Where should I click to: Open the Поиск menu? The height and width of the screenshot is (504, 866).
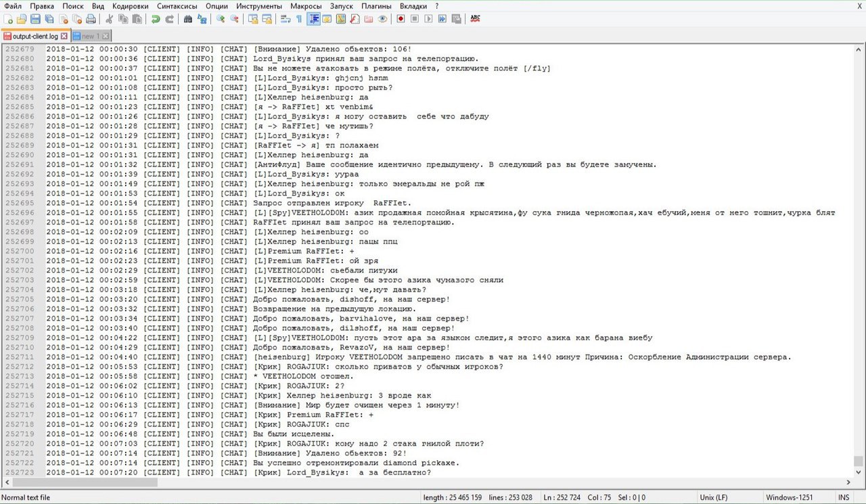coord(73,5)
